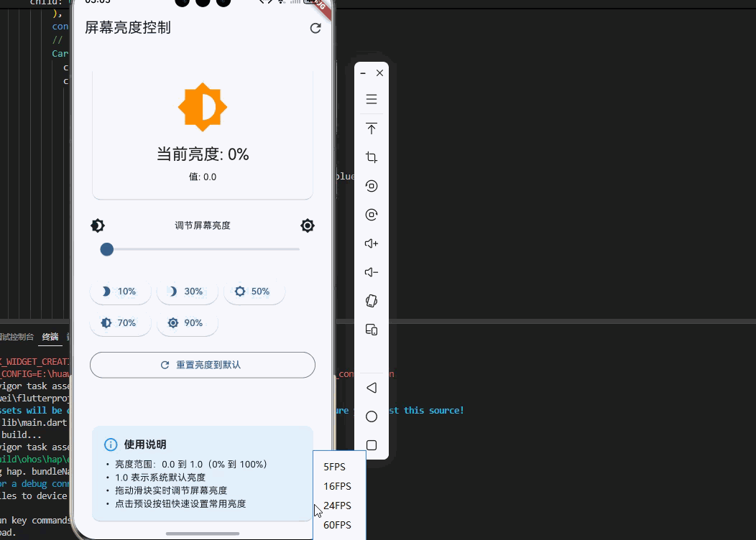The image size is (756, 540).
Task: Click the 使用说明 heading
Action: pyautogui.click(x=145, y=444)
